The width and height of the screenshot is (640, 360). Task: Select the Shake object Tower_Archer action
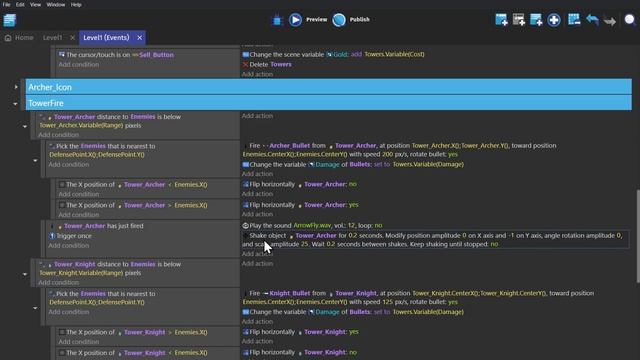(435, 240)
